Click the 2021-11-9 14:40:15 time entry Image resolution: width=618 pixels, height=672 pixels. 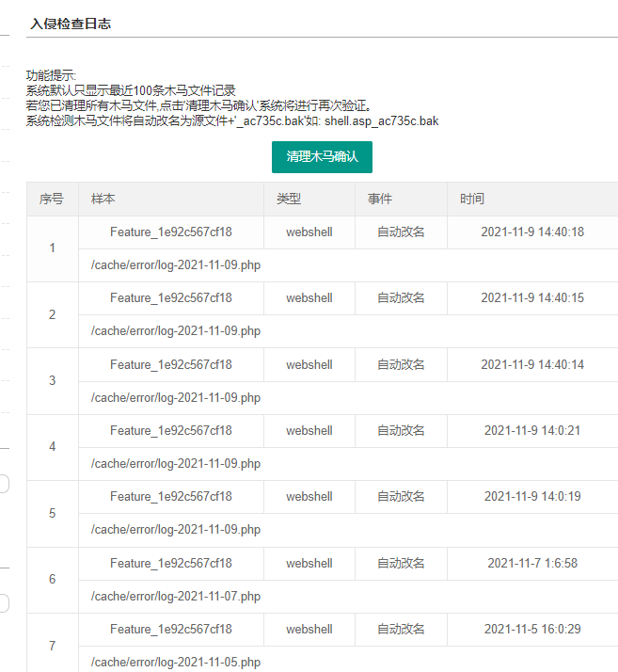click(532, 298)
